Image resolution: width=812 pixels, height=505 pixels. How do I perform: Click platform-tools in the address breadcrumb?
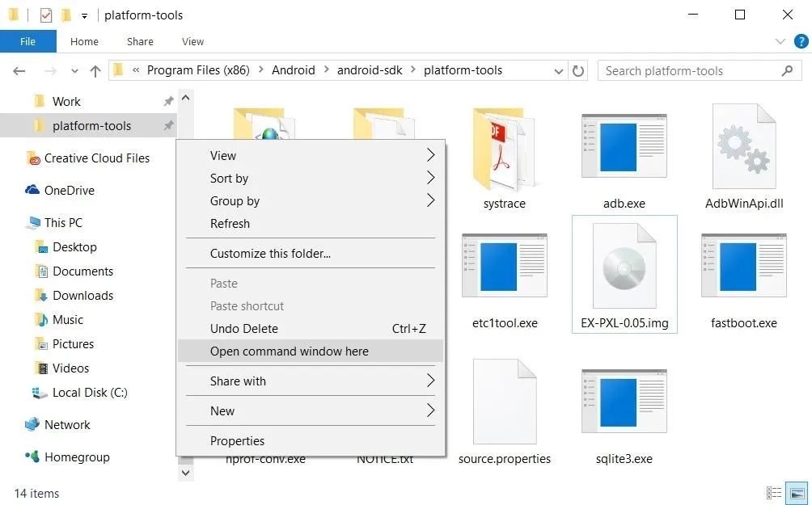(x=463, y=70)
